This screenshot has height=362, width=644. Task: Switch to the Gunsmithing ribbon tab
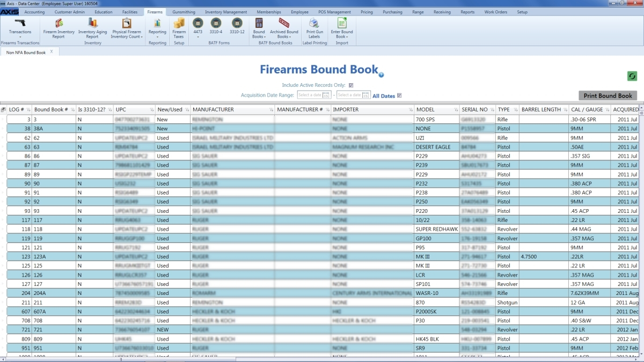[x=184, y=12]
